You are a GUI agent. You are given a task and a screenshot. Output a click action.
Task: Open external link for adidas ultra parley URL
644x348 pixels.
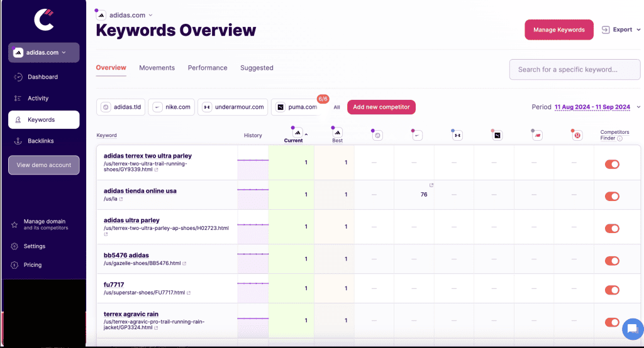106,234
